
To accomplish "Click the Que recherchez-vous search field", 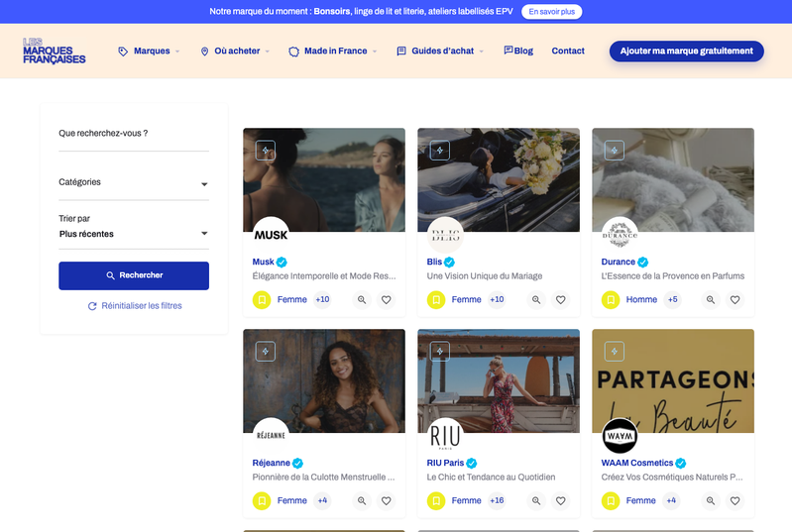I will click(134, 134).
